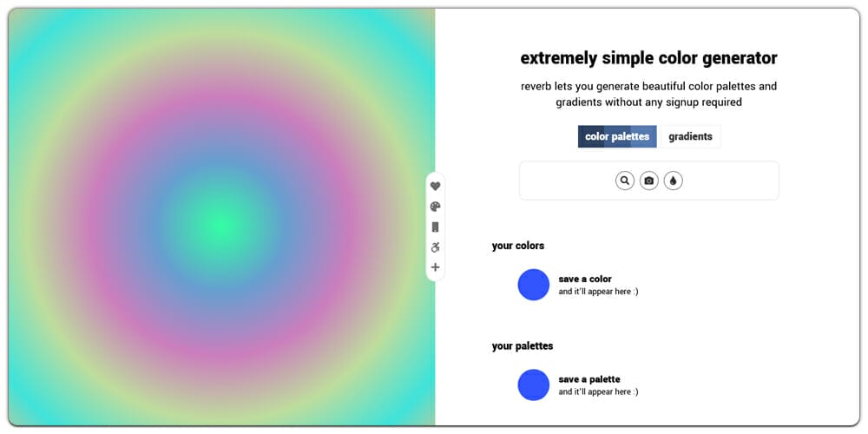
Task: Click the reverb description paragraph
Action: coord(648,94)
